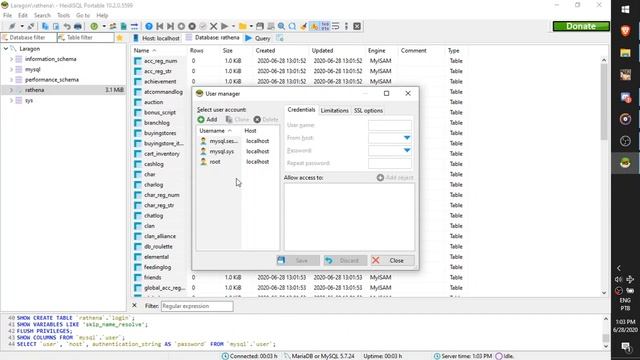Open Brave browser from the taskbar
This screenshot has width=640, height=360.
[x=625, y=31]
